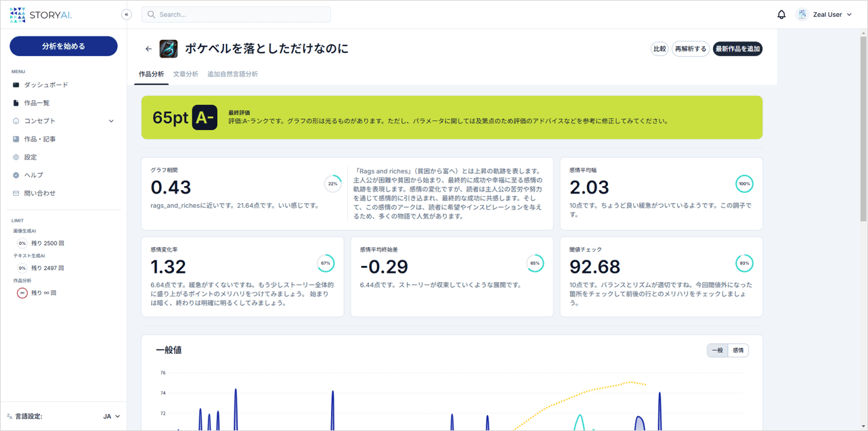This screenshot has width=868, height=431.
Task: Click the グラフ相関 value 0.43
Action: pos(171,187)
